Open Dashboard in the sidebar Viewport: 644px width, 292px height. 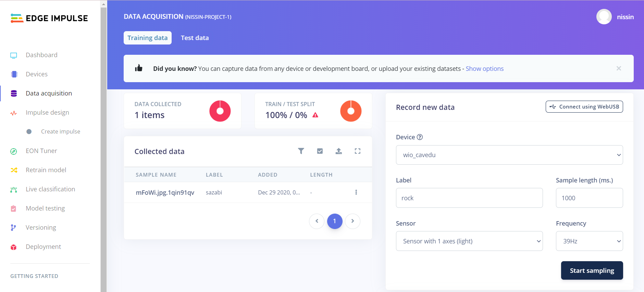click(41, 55)
